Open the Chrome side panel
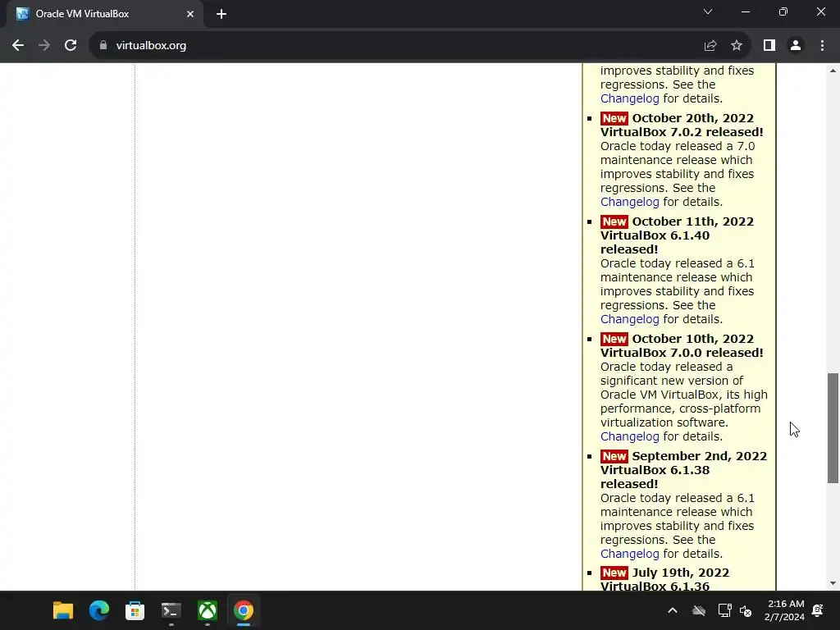The width and height of the screenshot is (840, 630). pyautogui.click(x=769, y=46)
